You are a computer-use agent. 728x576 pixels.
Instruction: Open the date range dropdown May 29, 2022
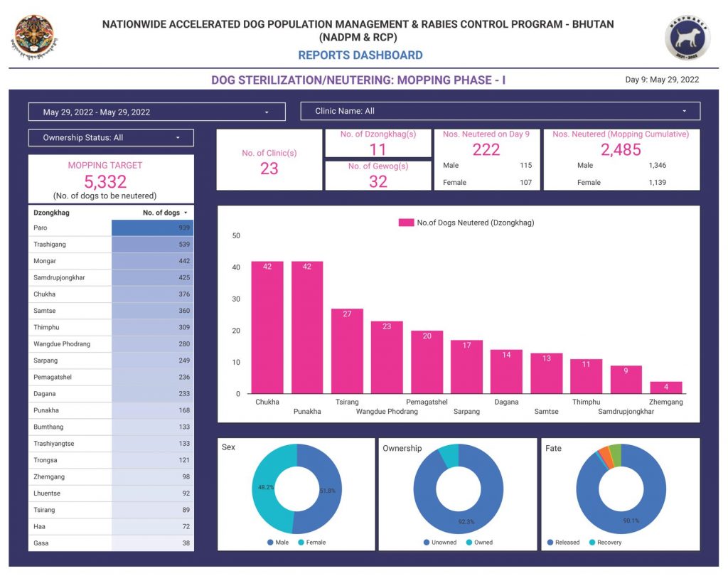tap(157, 112)
